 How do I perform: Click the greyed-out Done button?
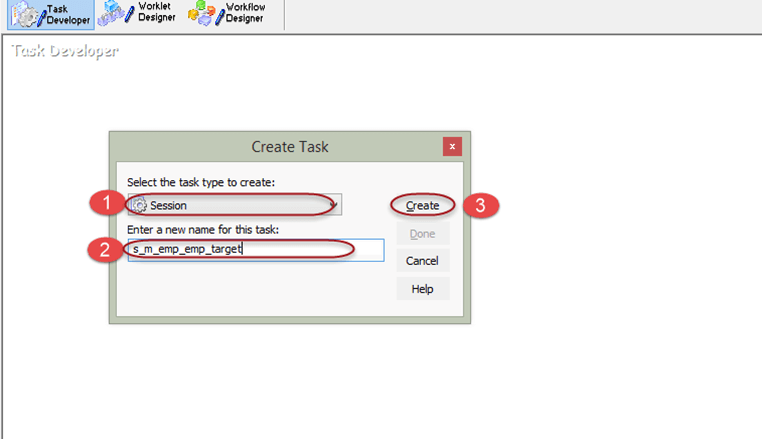point(422,233)
